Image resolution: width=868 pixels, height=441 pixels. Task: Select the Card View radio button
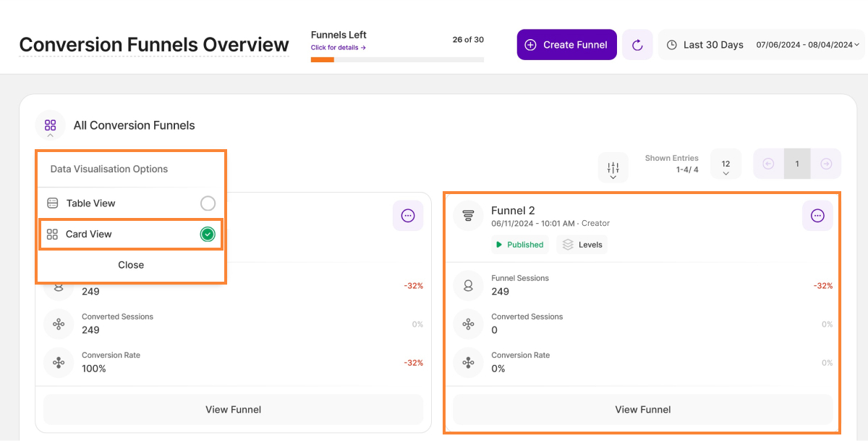click(x=208, y=235)
